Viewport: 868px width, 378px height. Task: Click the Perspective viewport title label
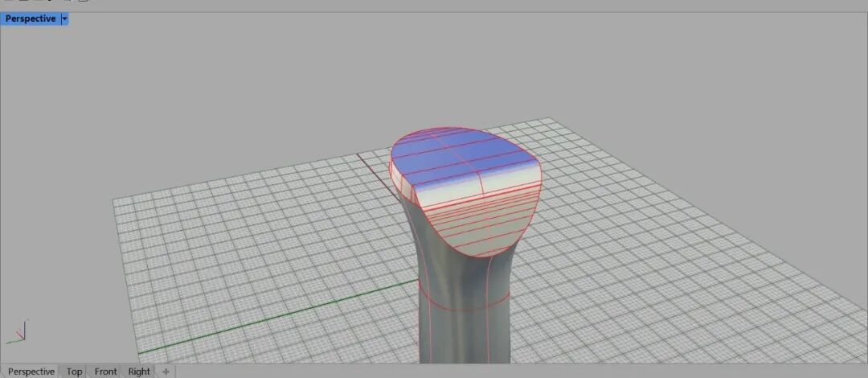31,18
